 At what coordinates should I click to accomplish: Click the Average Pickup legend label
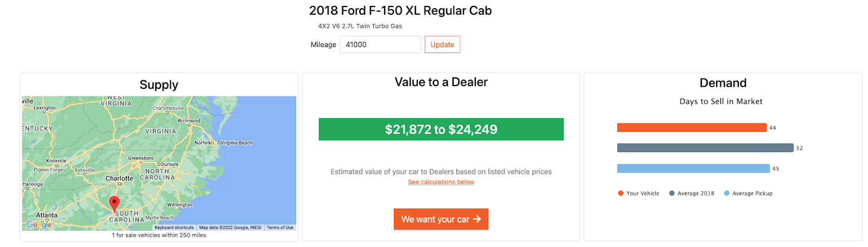coord(752,193)
